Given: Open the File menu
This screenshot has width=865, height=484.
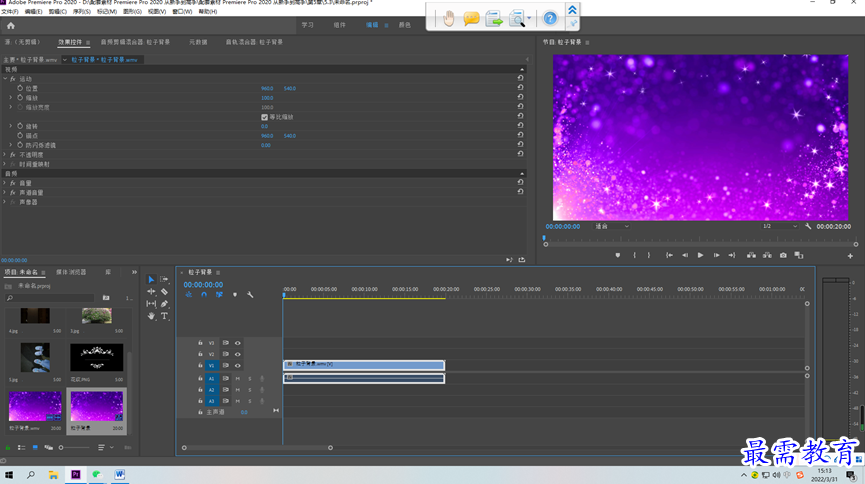Looking at the screenshot, I should [x=10, y=12].
